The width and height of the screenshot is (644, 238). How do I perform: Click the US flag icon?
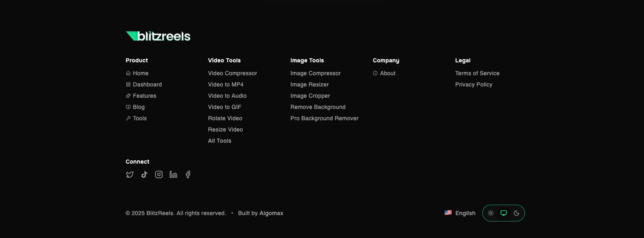click(x=448, y=213)
